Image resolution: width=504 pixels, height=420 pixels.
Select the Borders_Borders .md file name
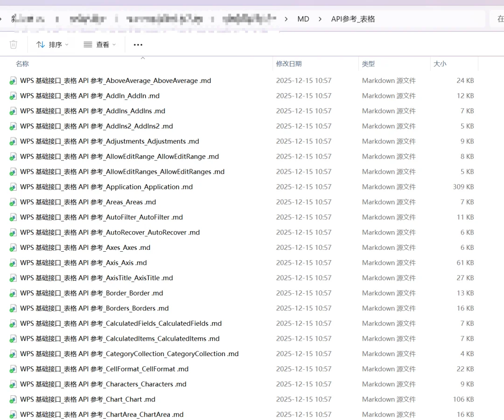pyautogui.click(x=94, y=308)
